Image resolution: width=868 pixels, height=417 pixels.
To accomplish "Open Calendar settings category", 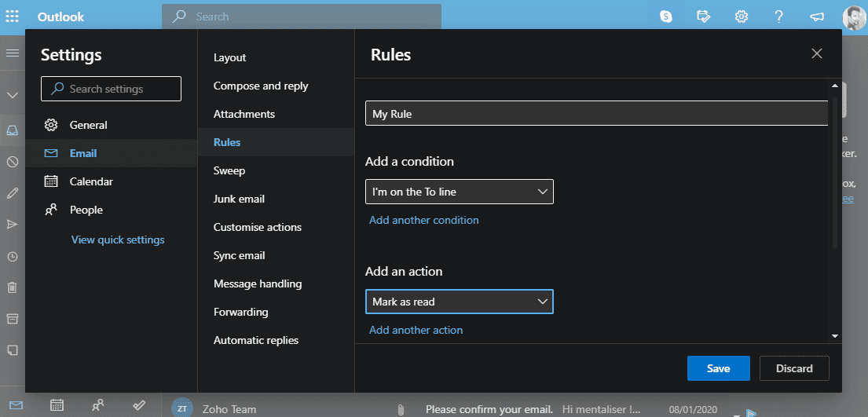I will [x=112, y=181].
